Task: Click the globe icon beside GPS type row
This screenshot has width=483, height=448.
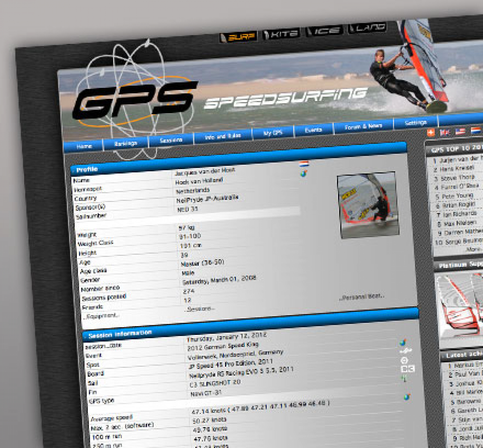Action: point(407,396)
